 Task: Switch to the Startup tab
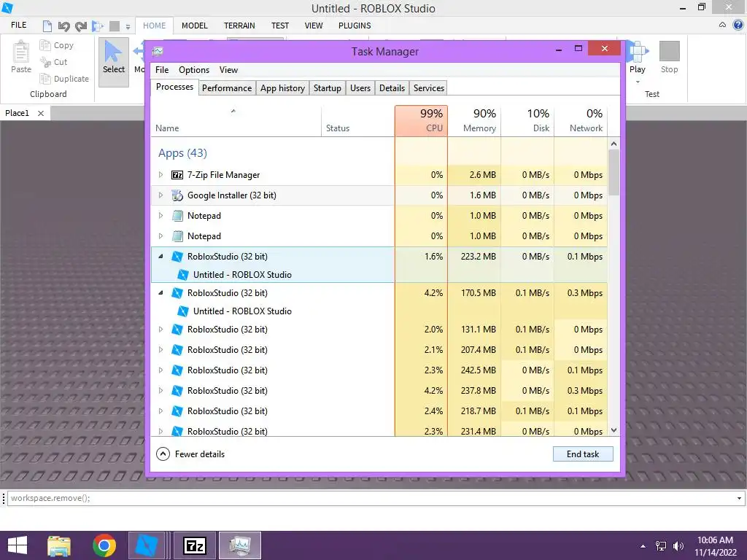tap(328, 88)
